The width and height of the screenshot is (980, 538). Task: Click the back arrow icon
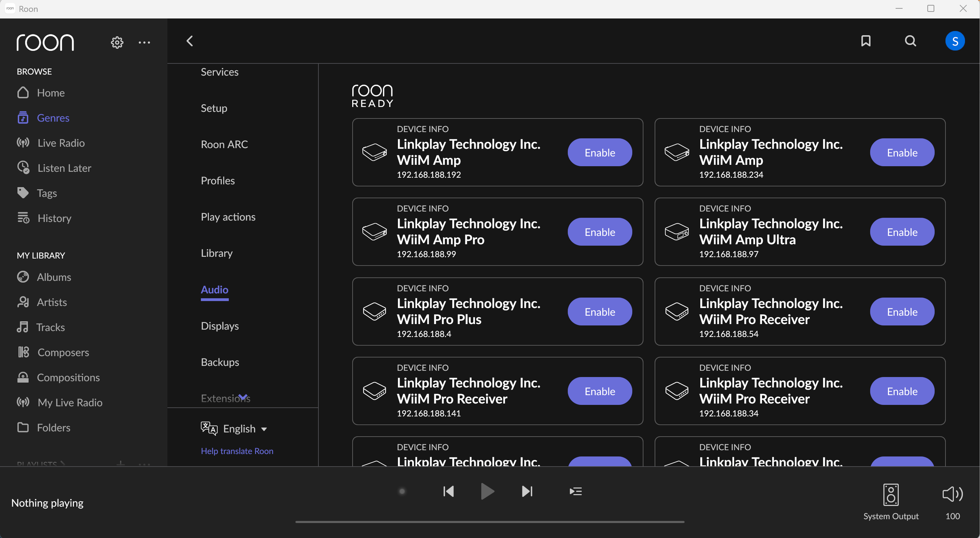pyautogui.click(x=190, y=41)
